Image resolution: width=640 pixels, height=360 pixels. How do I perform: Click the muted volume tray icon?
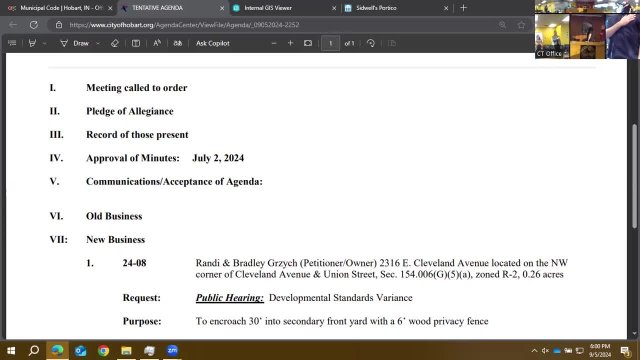(545, 351)
